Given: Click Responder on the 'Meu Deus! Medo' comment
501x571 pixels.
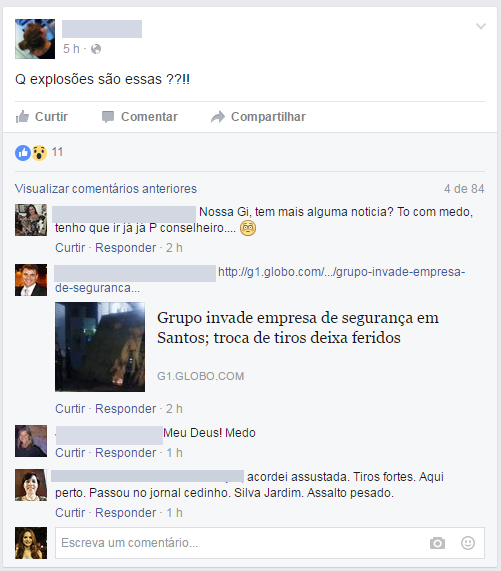Looking at the screenshot, I should pyautogui.click(x=126, y=453).
